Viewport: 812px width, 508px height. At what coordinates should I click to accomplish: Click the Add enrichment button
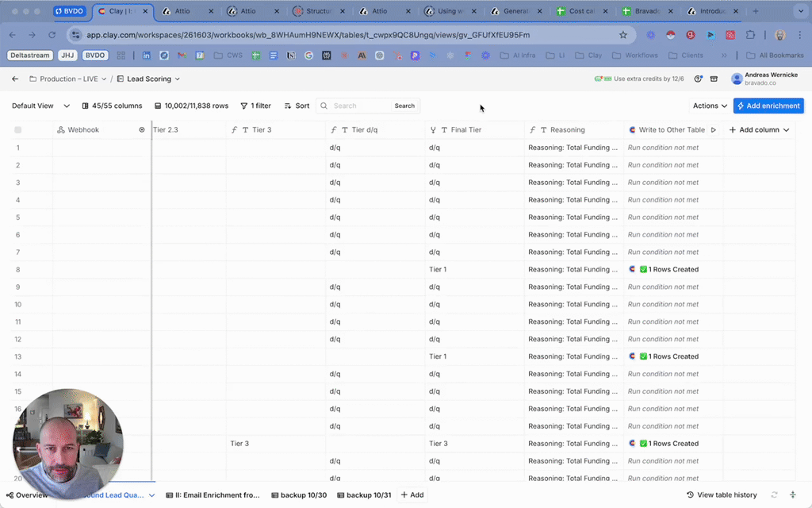coord(768,106)
